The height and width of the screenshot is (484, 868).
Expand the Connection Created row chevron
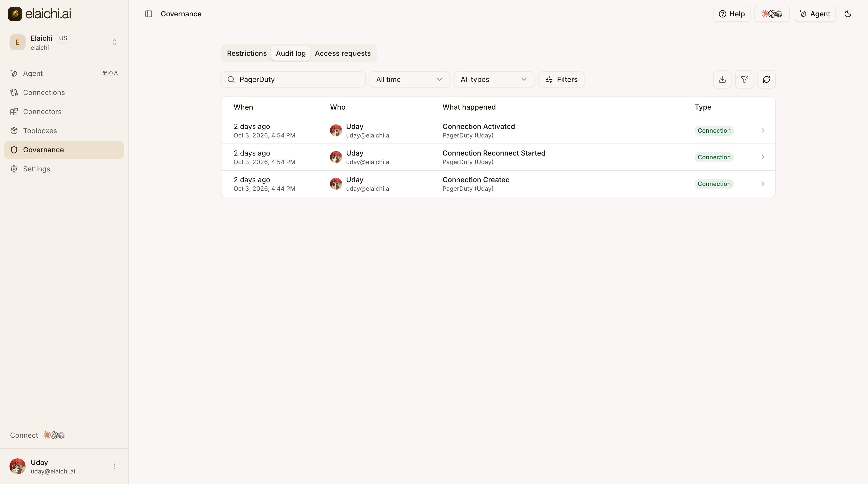click(763, 184)
